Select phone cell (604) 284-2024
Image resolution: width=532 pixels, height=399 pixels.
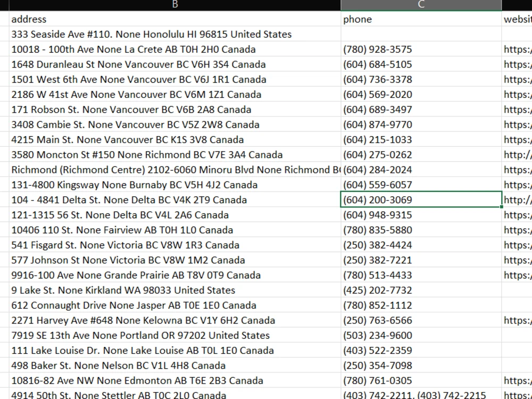coord(421,169)
